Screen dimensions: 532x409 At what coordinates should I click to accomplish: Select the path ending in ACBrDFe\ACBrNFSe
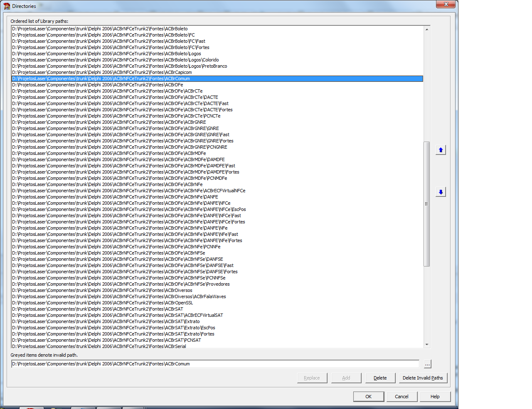pos(217,253)
